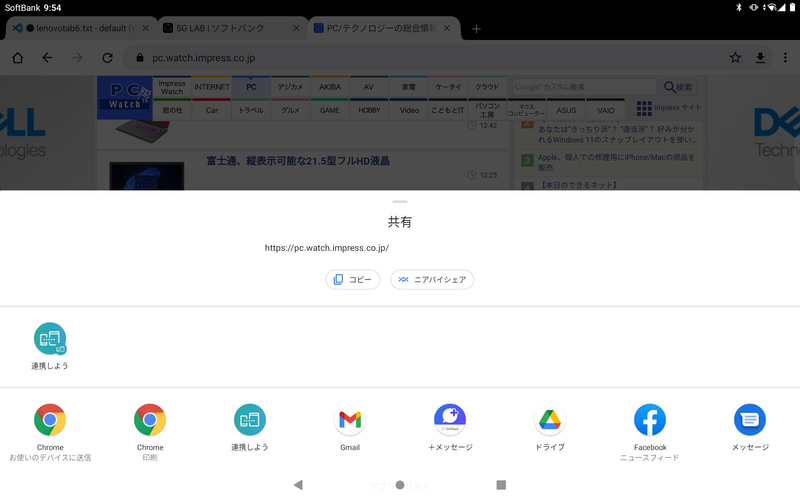800x500 pixels.
Task: Open GAME nav item
Action: 330,110
